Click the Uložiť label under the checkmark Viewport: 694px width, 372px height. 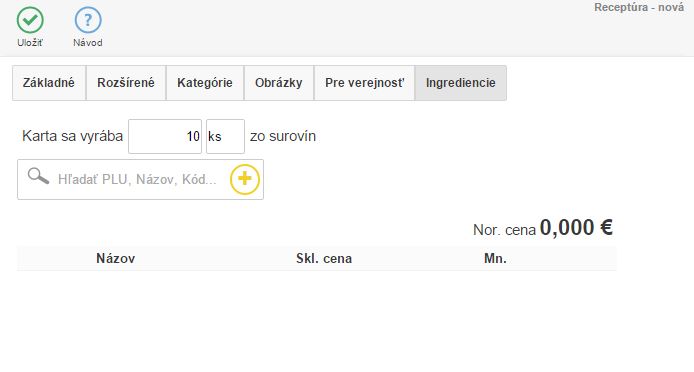click(30, 43)
